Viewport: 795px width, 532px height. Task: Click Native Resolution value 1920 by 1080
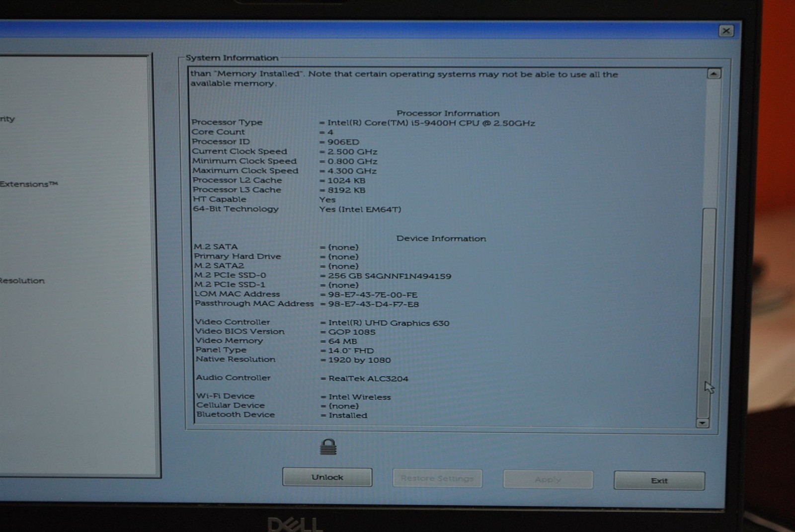click(360, 360)
